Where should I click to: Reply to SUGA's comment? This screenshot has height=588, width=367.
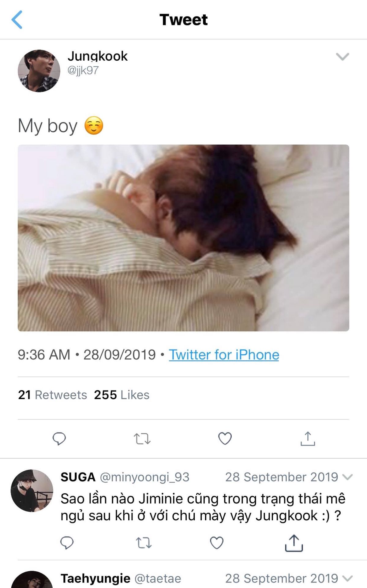click(x=67, y=543)
